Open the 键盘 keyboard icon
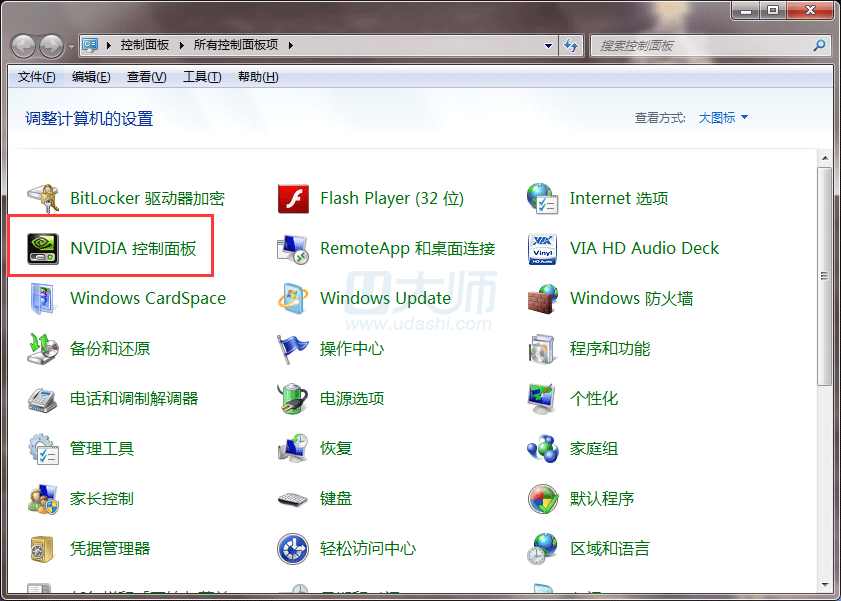Viewport: 841px width, 601px height. (x=292, y=498)
